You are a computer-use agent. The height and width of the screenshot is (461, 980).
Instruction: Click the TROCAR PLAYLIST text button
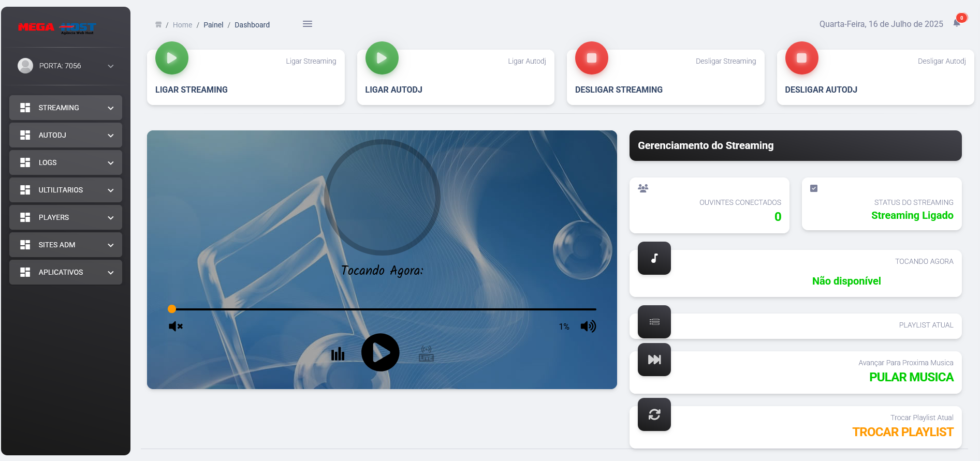click(902, 432)
